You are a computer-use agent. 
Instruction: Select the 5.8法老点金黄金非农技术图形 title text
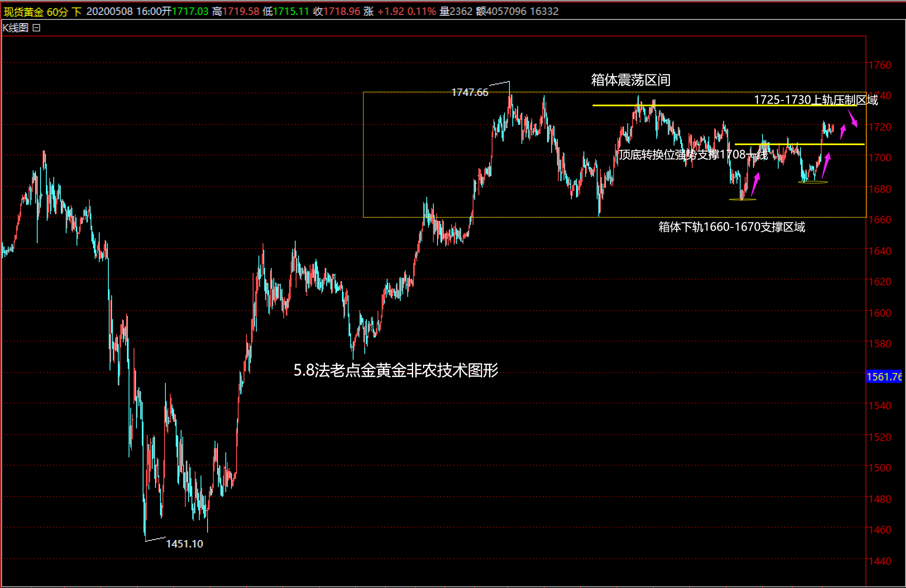tap(396, 370)
